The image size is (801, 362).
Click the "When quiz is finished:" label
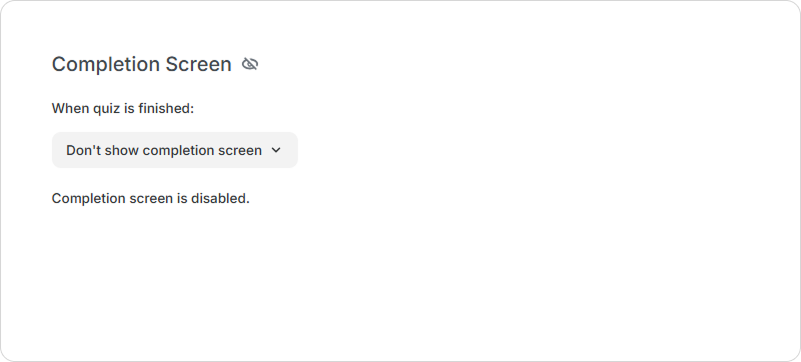coord(123,109)
